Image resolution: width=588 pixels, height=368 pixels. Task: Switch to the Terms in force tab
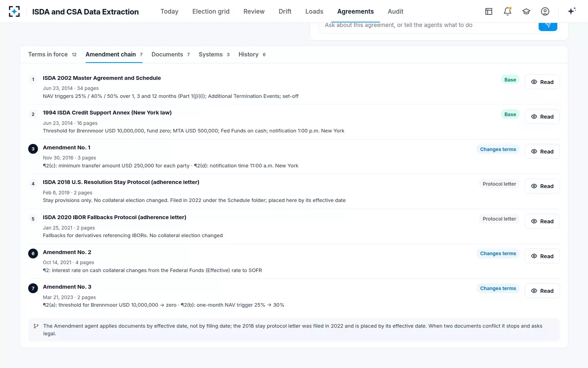coord(52,54)
